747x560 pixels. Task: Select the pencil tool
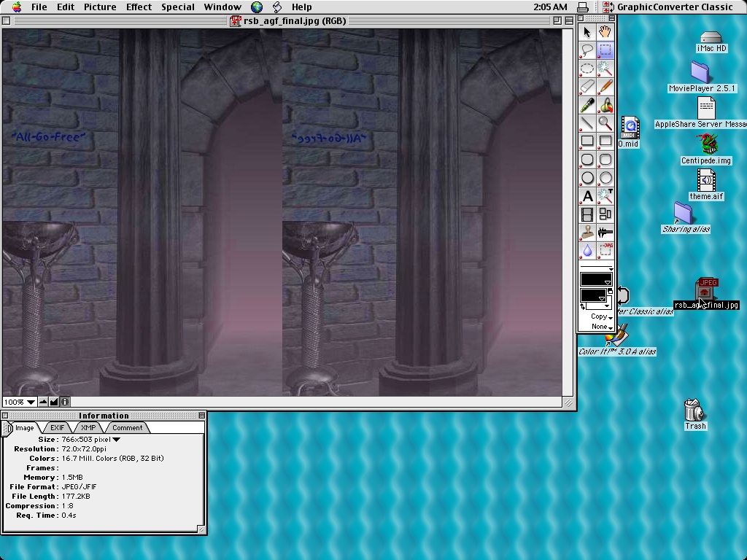(605, 87)
